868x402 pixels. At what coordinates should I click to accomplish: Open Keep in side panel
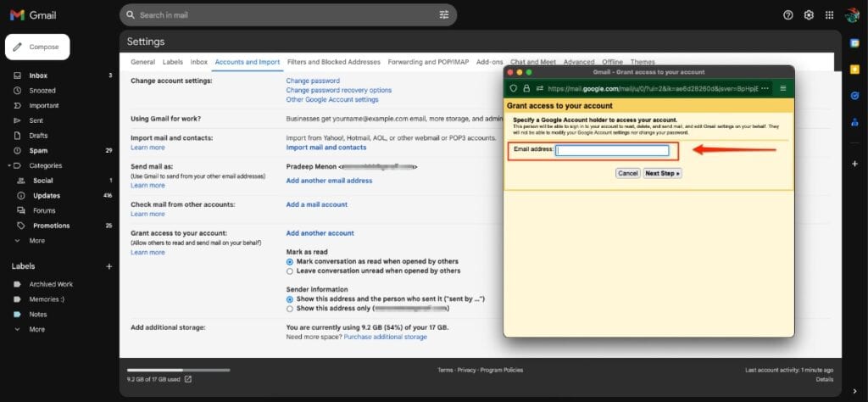pos(854,70)
